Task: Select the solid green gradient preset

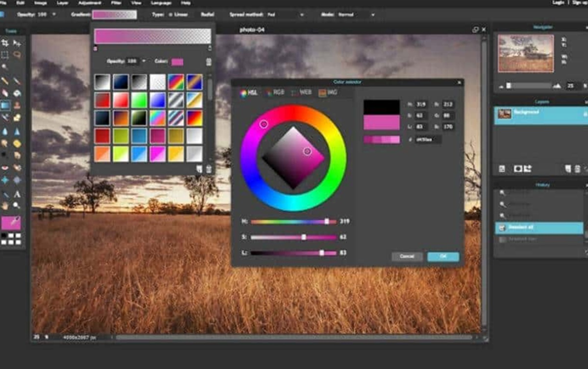Action: click(x=139, y=99)
